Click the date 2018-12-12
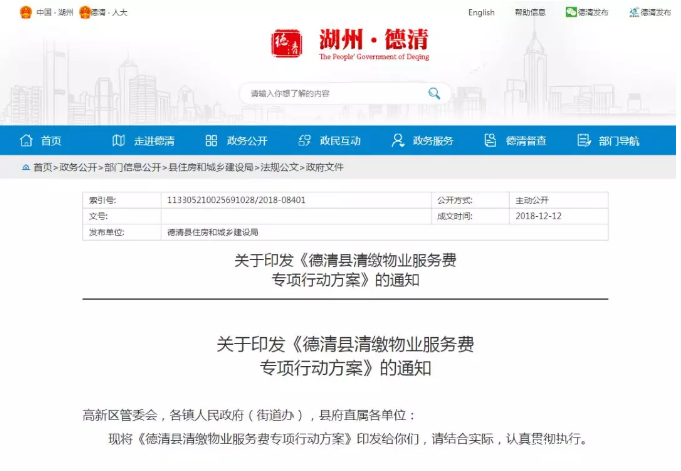Image resolution: width=681 pixels, height=471 pixels. (539, 216)
